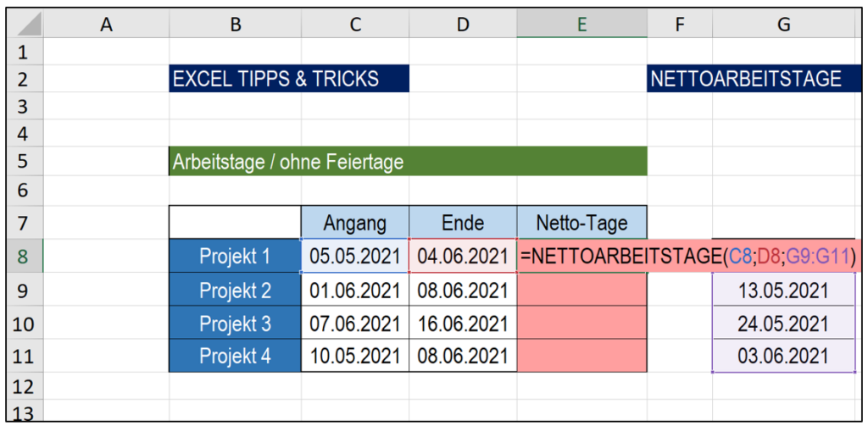
Task: Select the Projekt 4 label cell
Action: coord(235,356)
